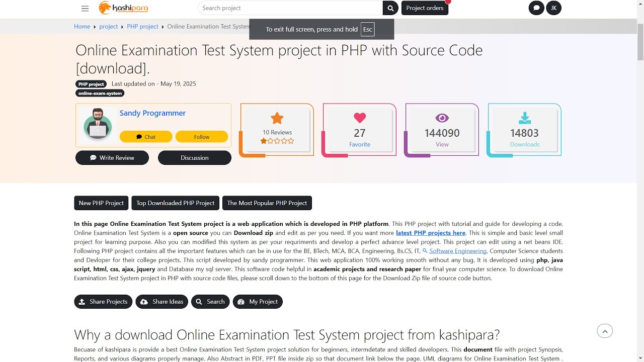The image size is (644, 362).
Task: Click the kashipara logo
Action: click(x=123, y=8)
